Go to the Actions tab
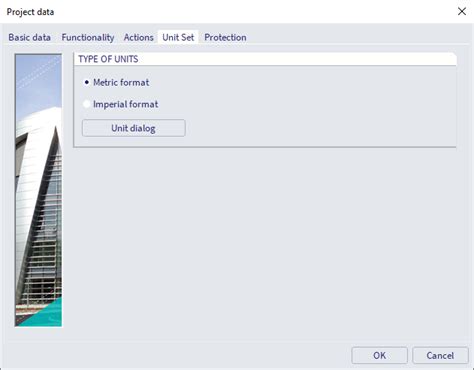The image size is (474, 370). (x=138, y=37)
